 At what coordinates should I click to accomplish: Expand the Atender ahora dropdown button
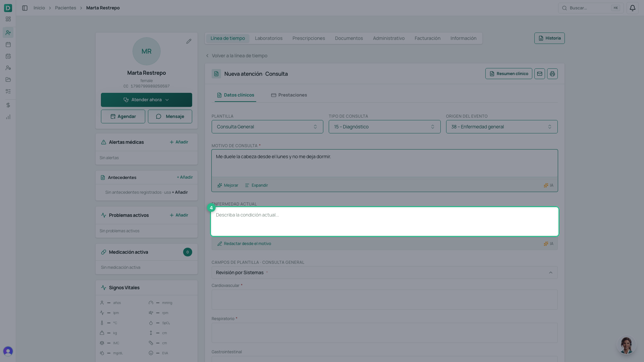pos(147,100)
